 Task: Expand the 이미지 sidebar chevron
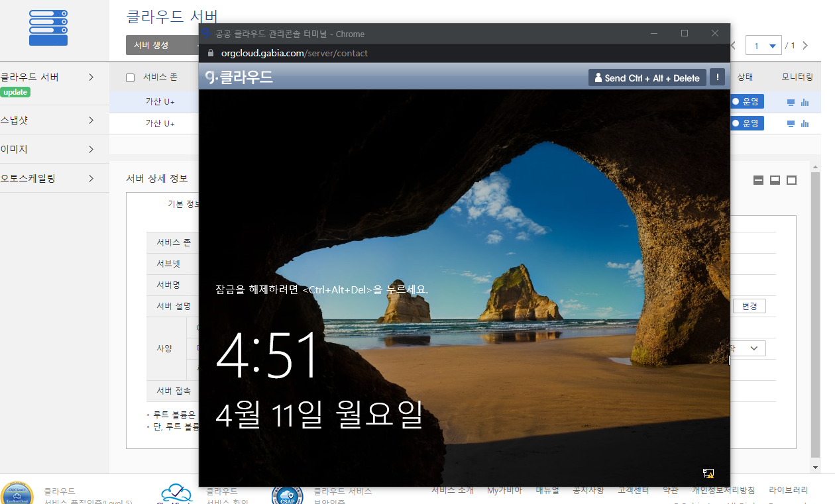[x=91, y=150]
